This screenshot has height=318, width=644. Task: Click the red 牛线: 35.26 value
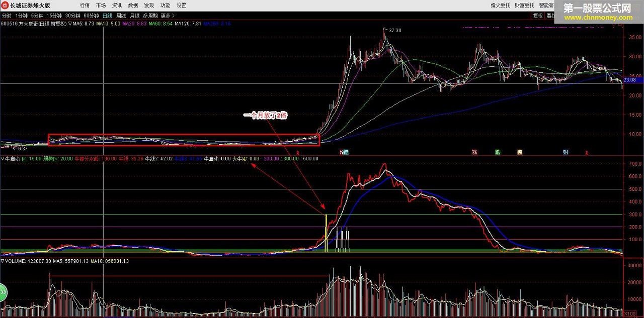tap(131, 159)
